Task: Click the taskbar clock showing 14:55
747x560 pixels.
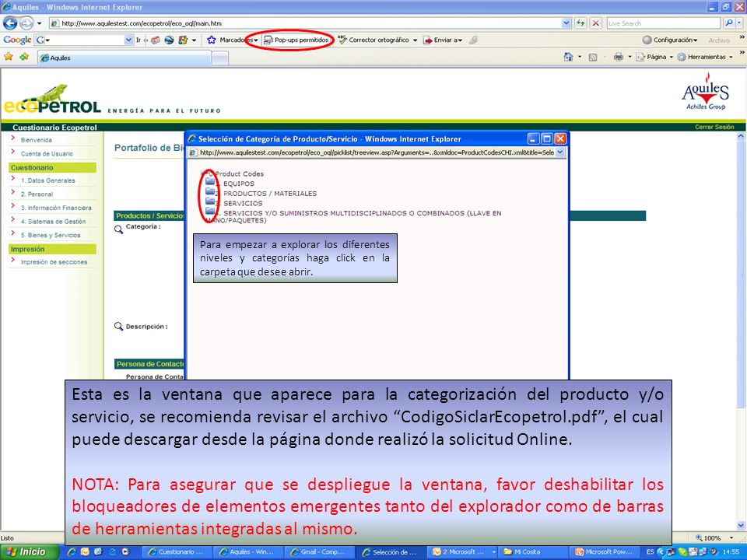Action: [731, 552]
